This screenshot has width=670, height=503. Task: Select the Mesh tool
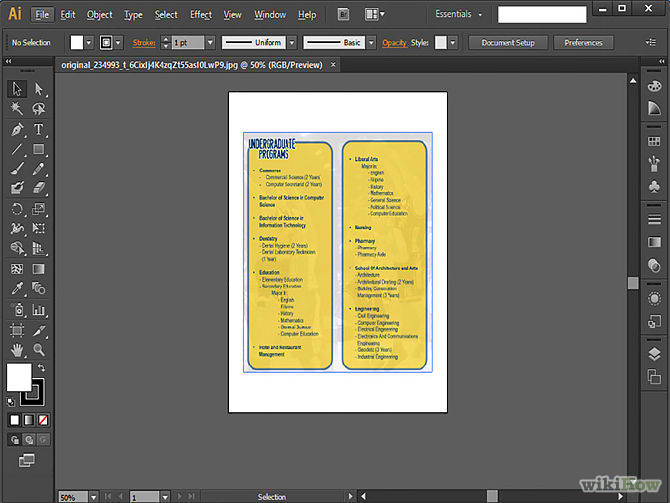click(x=17, y=269)
